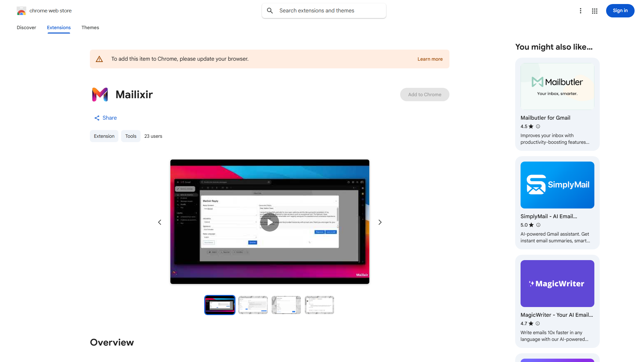Click the search magnifier icon
The image size is (644, 362).
(x=270, y=11)
